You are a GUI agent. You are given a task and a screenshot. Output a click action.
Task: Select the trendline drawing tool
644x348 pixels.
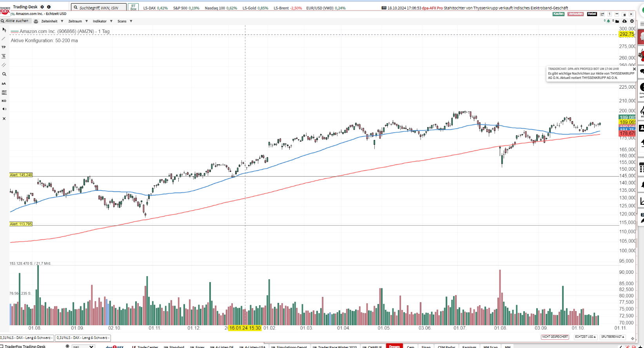coord(4,38)
